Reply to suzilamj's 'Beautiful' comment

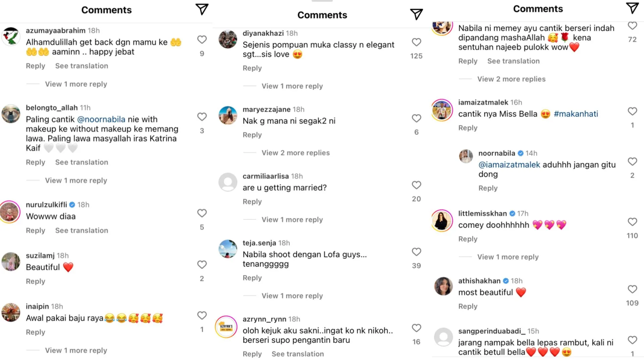pos(36,282)
